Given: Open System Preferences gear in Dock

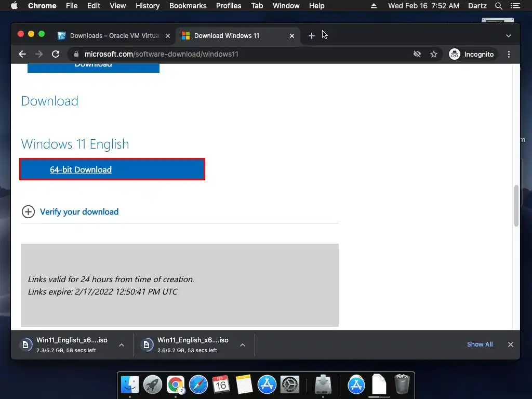Looking at the screenshot, I should pos(289,384).
